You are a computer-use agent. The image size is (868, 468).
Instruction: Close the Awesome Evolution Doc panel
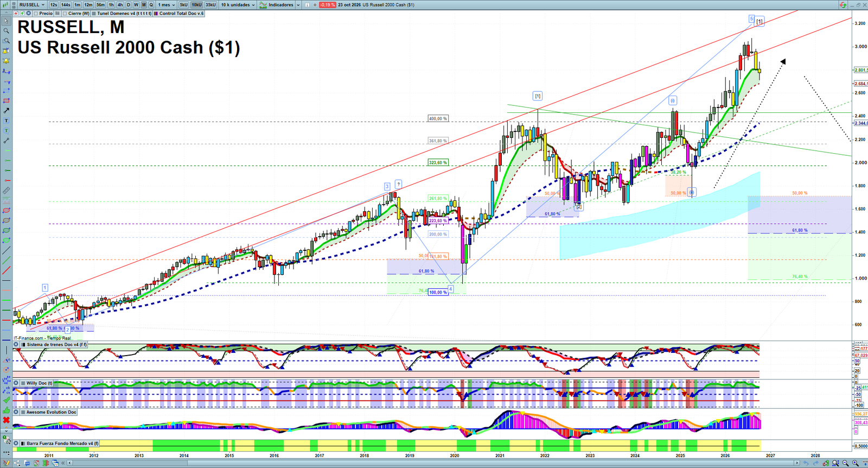click(x=16, y=412)
